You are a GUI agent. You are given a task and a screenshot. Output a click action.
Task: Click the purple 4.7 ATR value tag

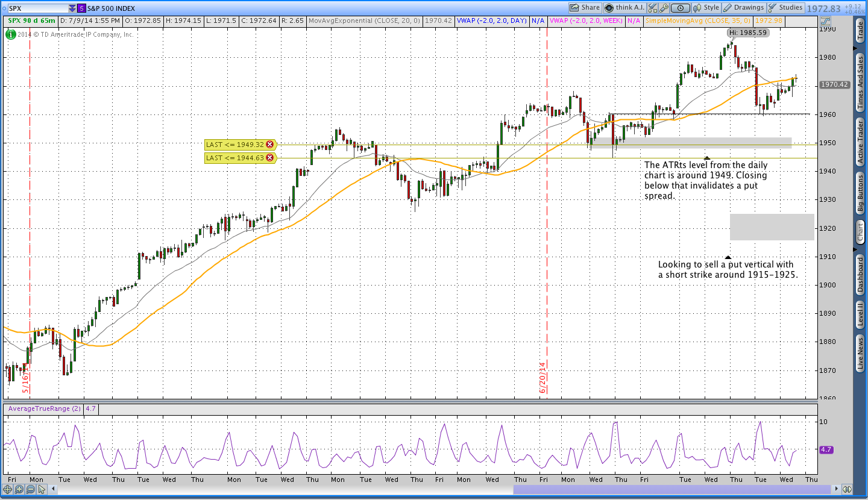(826, 449)
